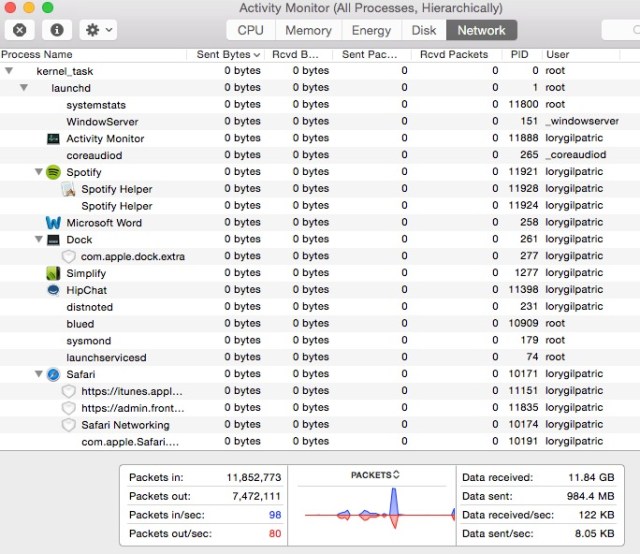Click the Safari compass icon
This screenshot has height=554, width=640.
pyautogui.click(x=53, y=374)
